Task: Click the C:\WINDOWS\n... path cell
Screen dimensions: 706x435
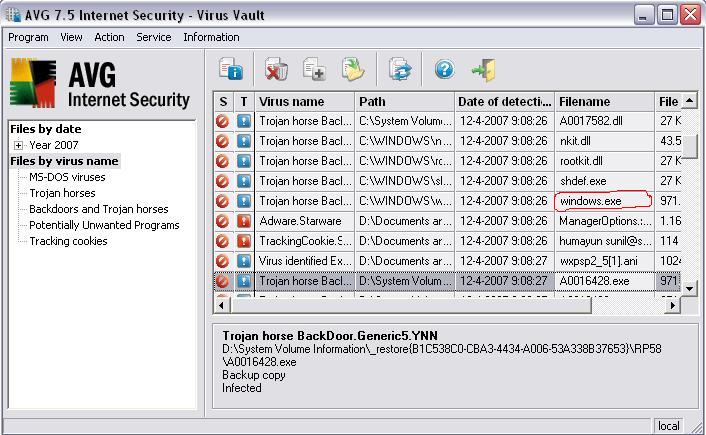Action: click(405, 141)
